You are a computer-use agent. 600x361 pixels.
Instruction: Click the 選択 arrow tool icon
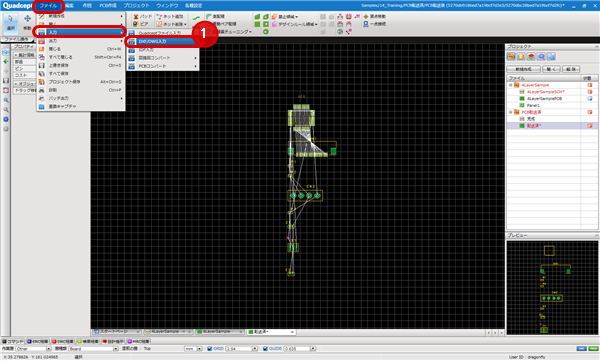(x=10, y=23)
